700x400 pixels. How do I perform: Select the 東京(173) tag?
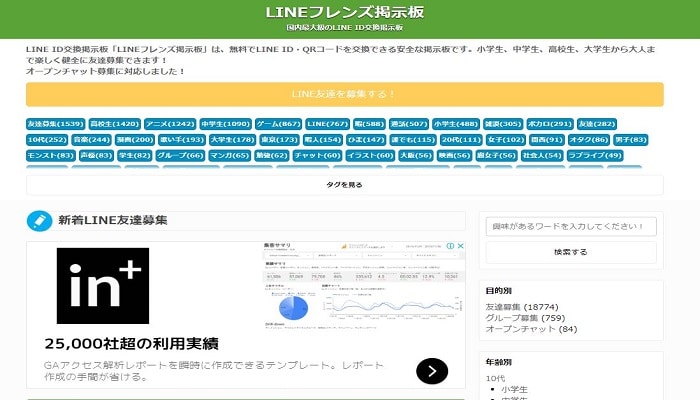point(279,140)
